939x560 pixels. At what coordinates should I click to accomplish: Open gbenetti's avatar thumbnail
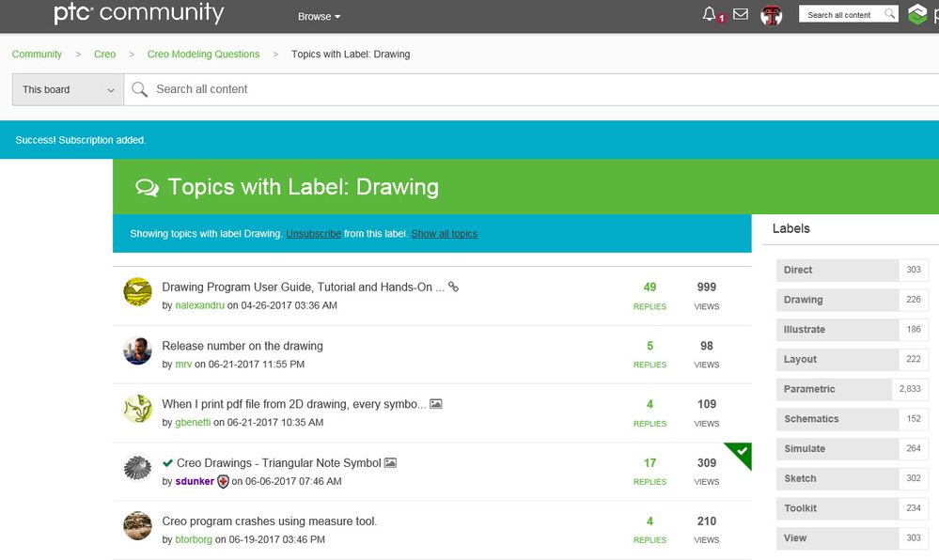(x=138, y=409)
